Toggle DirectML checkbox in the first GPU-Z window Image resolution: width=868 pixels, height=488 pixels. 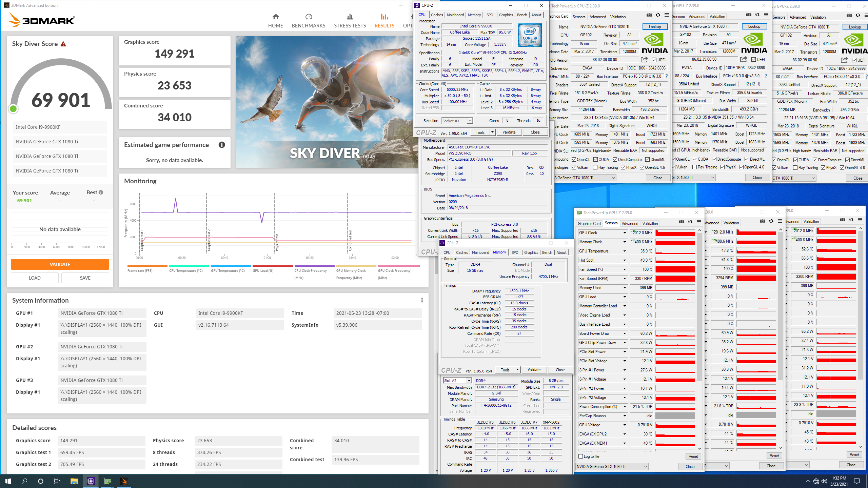(647, 160)
